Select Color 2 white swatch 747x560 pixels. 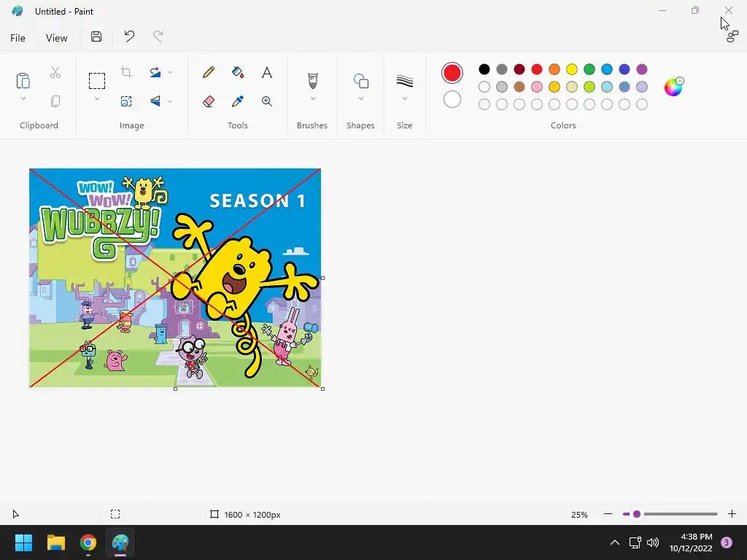[452, 99]
